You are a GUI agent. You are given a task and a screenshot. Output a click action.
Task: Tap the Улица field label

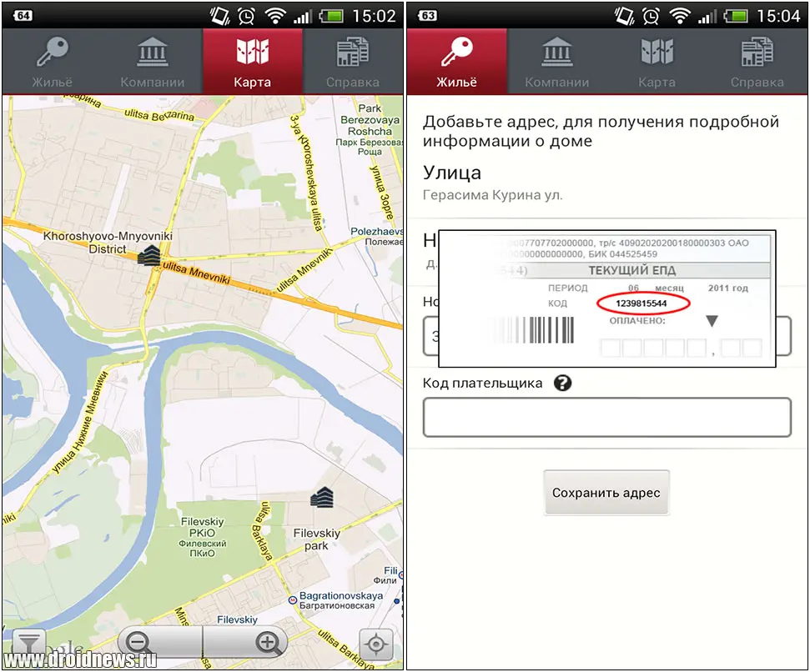point(452,173)
